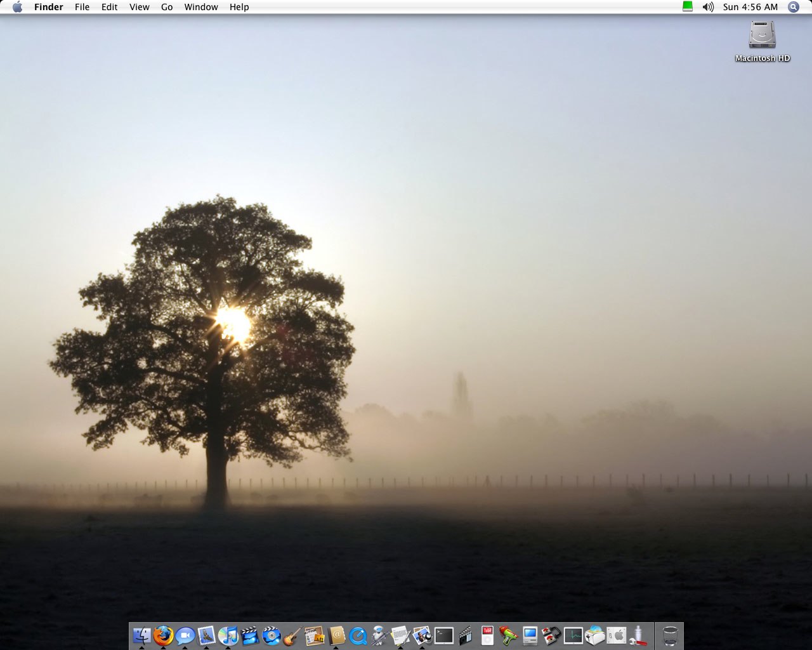Open Address Book in the Dock
This screenshot has height=650, width=812.
pos(336,635)
